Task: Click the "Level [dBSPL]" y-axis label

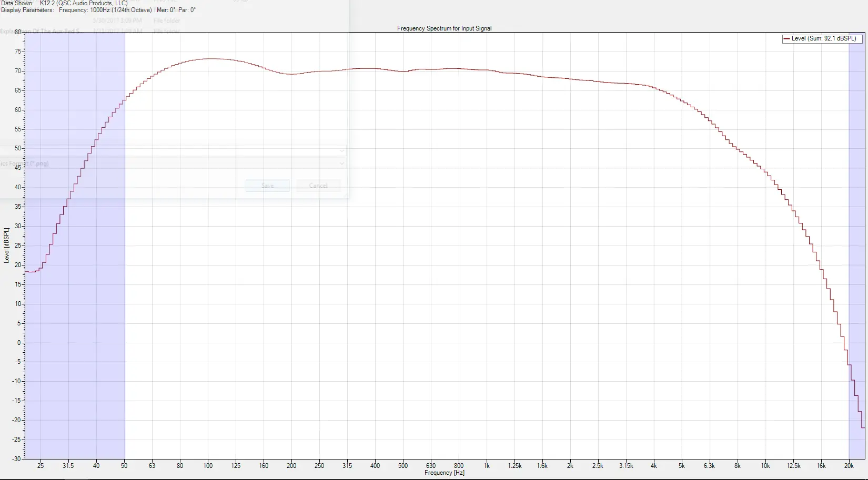Action: [x=6, y=246]
